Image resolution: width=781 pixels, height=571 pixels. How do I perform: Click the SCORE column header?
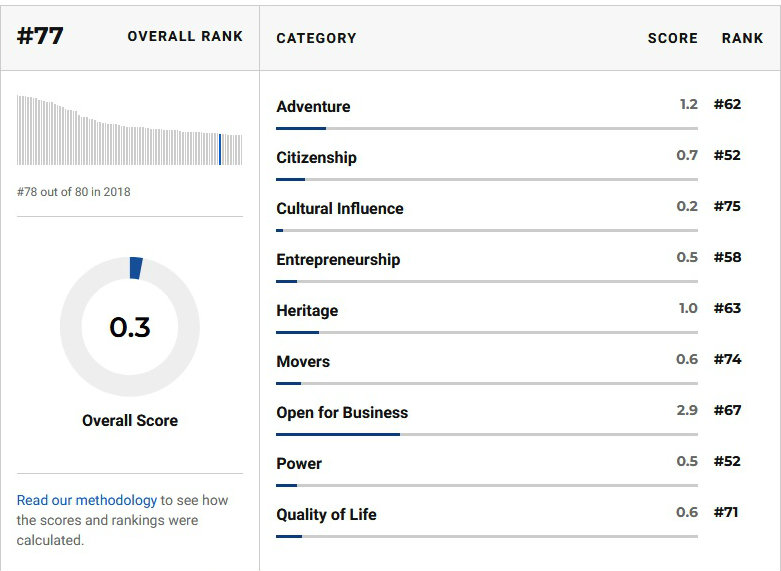point(672,38)
